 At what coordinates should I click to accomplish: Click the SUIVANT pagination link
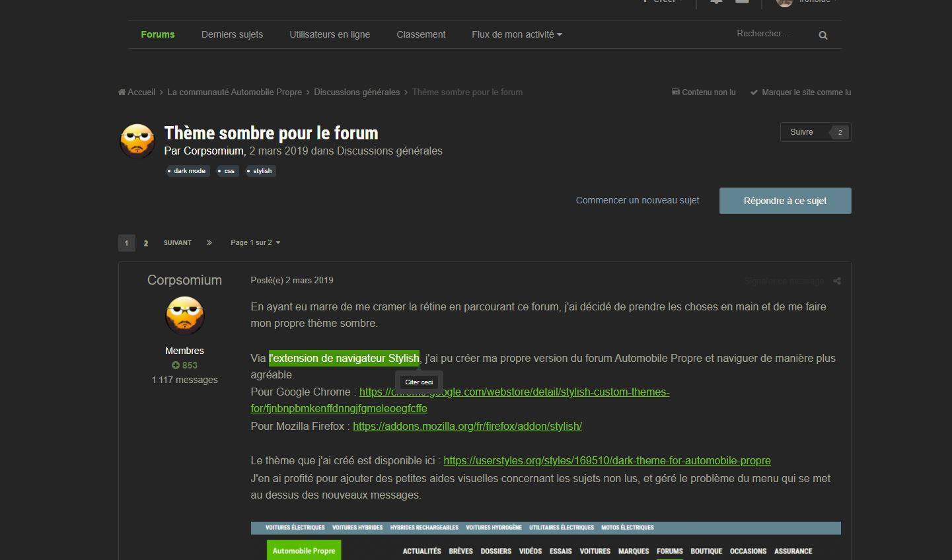(x=178, y=243)
